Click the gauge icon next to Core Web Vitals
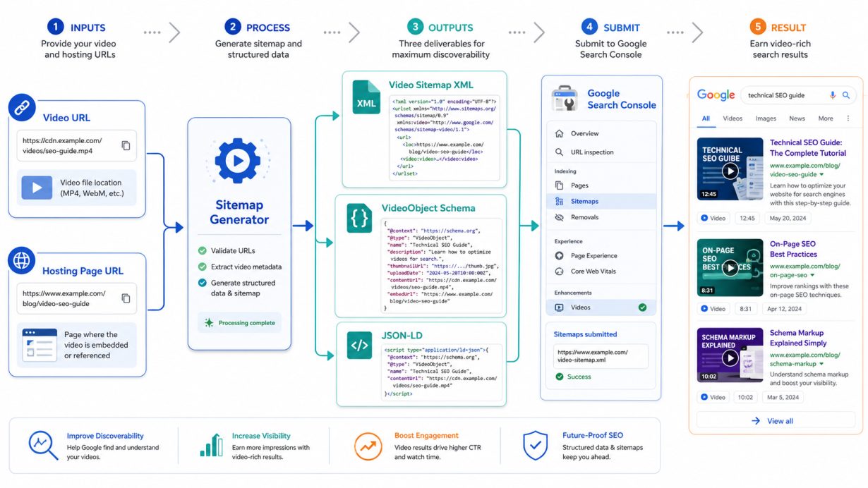The image size is (868, 488). pos(559,272)
